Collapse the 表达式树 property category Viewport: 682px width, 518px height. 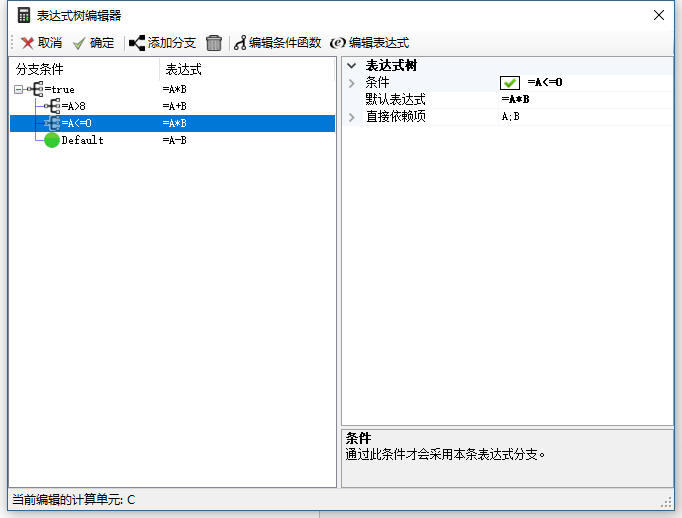[351, 66]
